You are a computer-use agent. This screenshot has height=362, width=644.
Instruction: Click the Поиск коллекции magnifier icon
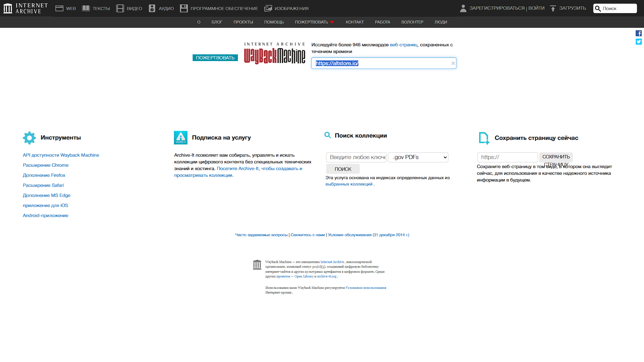328,135
